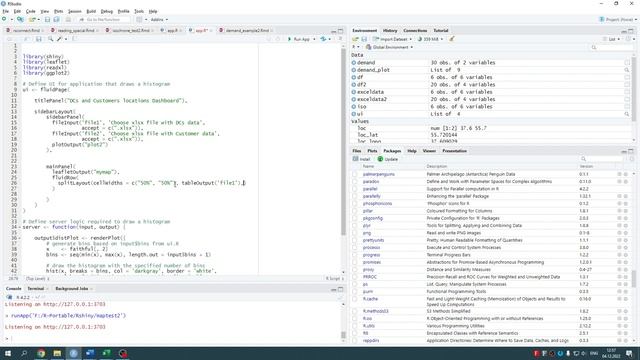This screenshot has width=640, height=360.
Task: Open RStudio from the Windows taskbar
Action: pyautogui.click(x=73, y=353)
